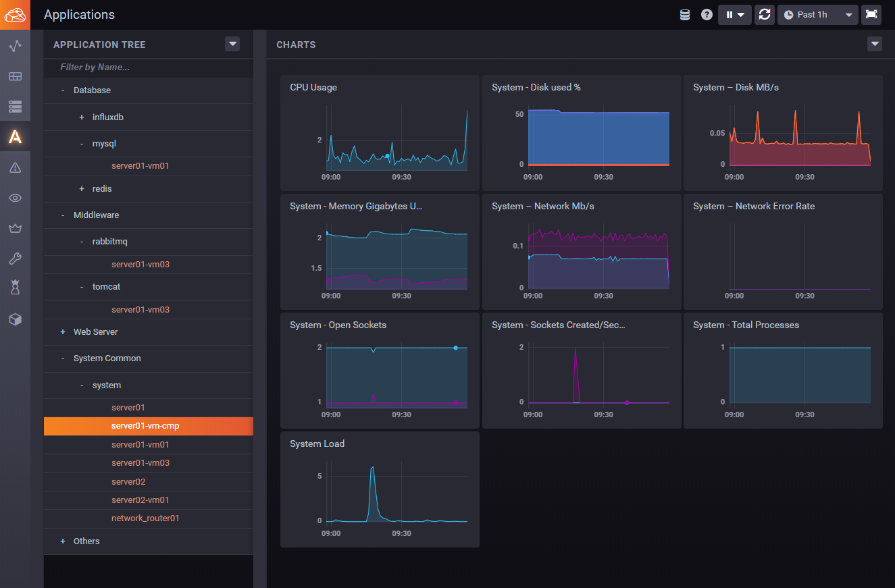Open the Sockets Created/Sec chart

tap(582, 371)
